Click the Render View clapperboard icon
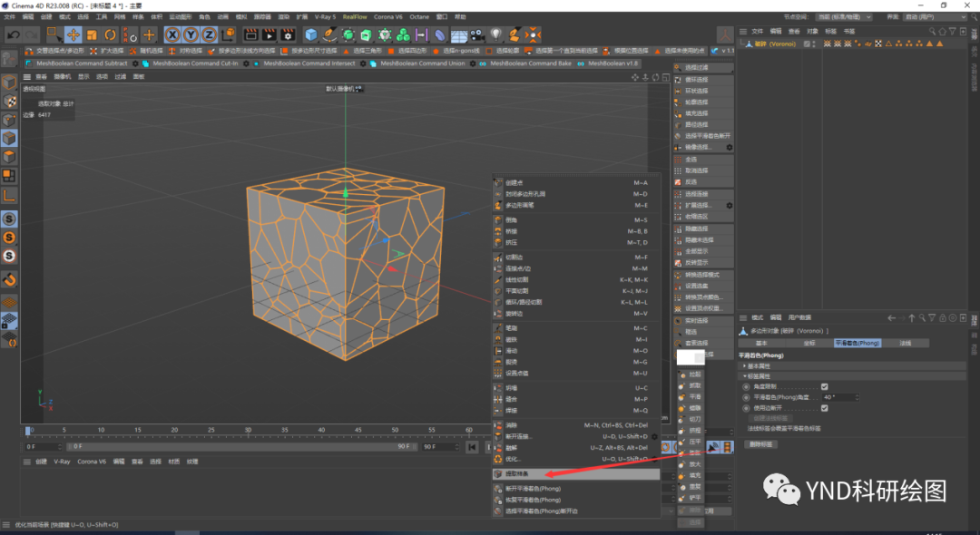 (250, 35)
